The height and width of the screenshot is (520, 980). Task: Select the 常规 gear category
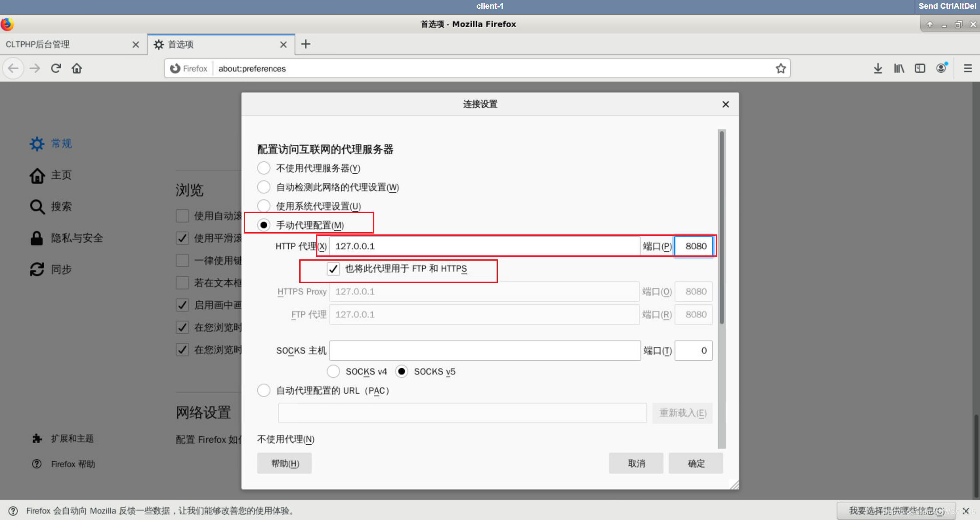pyautogui.click(x=51, y=143)
